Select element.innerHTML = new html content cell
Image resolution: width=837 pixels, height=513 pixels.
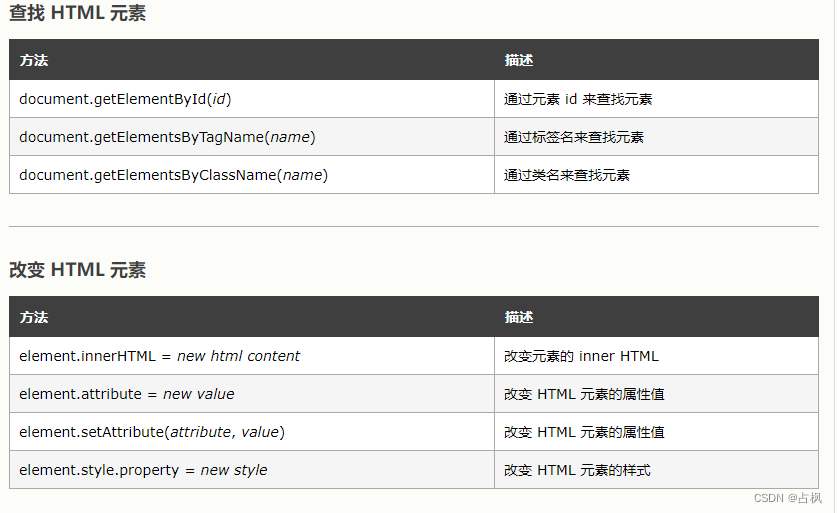coord(252,356)
